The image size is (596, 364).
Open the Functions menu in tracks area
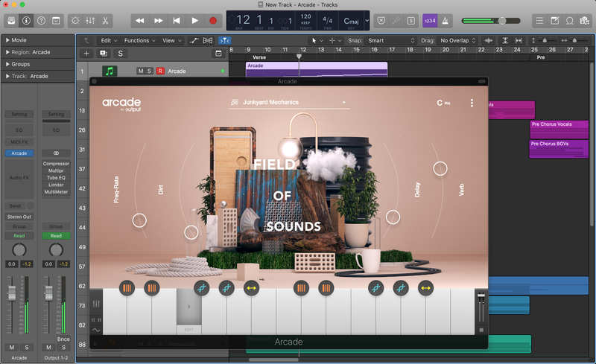click(139, 40)
